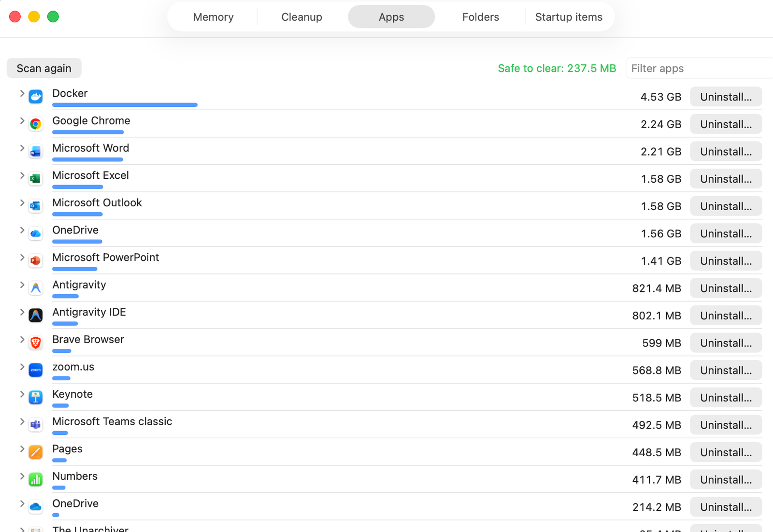The image size is (773, 532).
Task: Click the Docker size usage bar
Action: (x=125, y=105)
